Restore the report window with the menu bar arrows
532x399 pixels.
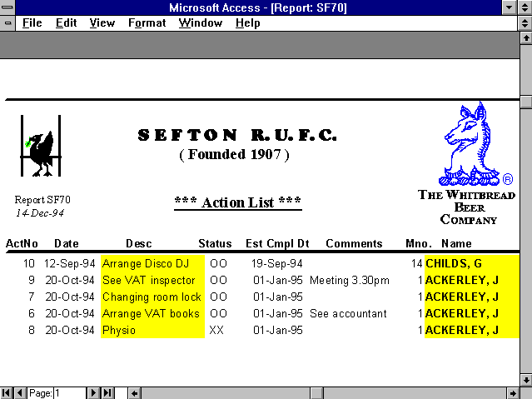(525, 23)
